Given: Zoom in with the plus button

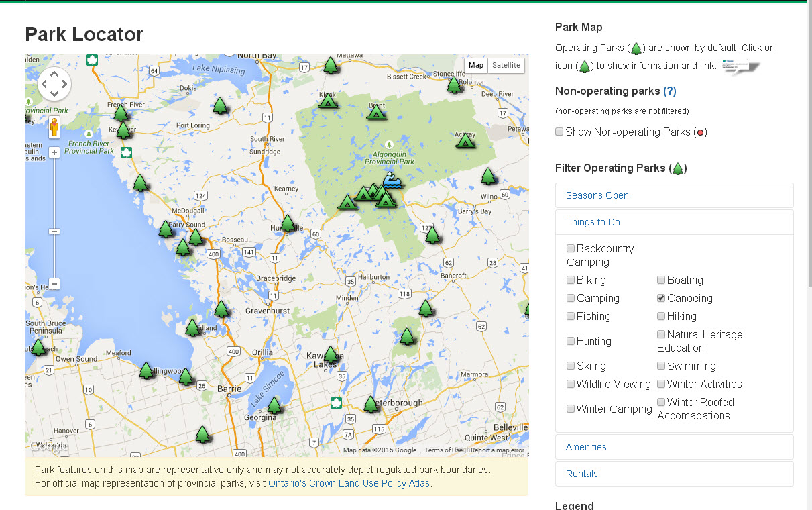Looking at the screenshot, I should click(54, 152).
